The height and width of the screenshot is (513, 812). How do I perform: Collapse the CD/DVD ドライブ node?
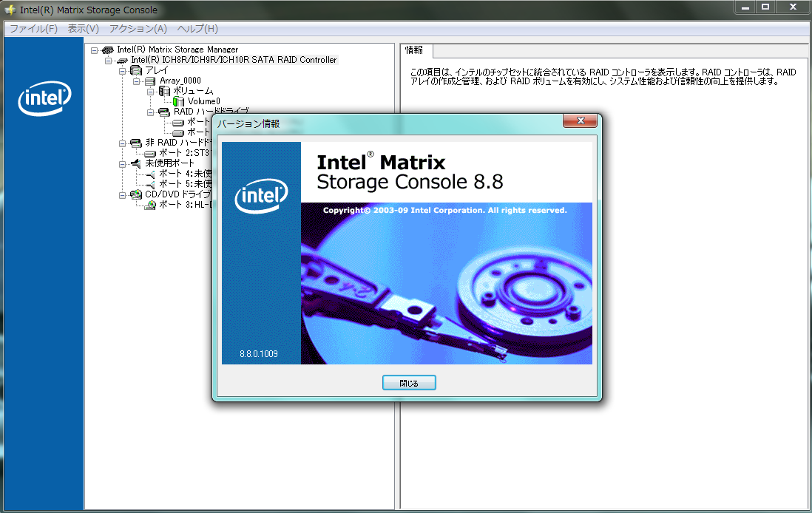click(122, 195)
